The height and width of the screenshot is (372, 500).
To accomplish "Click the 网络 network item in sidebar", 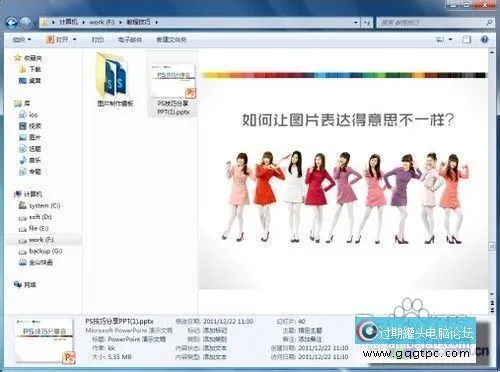I will point(25,284).
